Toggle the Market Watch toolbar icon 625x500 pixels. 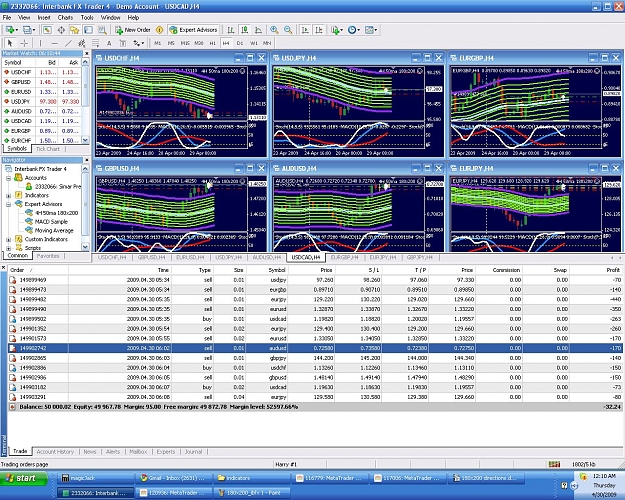47,30
